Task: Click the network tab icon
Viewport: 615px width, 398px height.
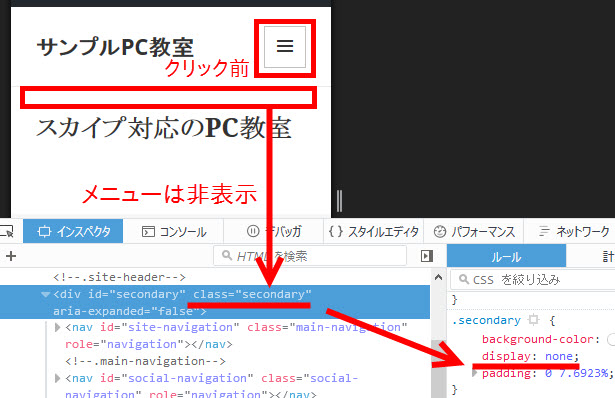Action: click(544, 231)
